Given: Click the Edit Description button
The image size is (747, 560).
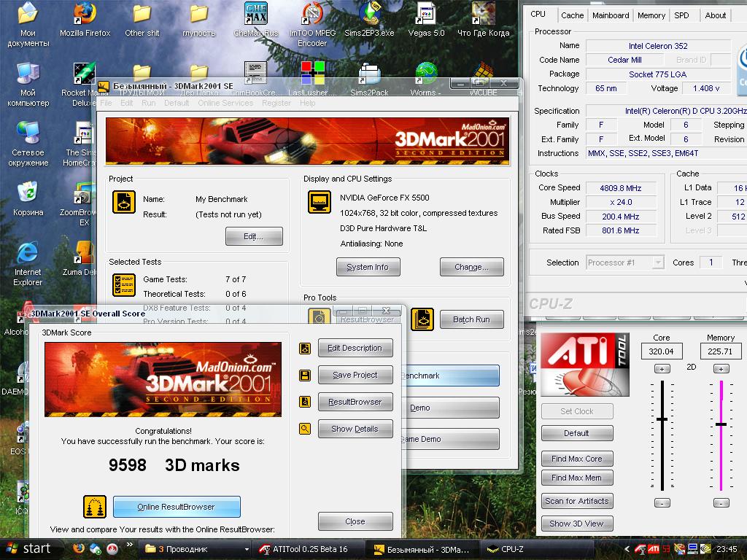Looking at the screenshot, I should 355,348.
